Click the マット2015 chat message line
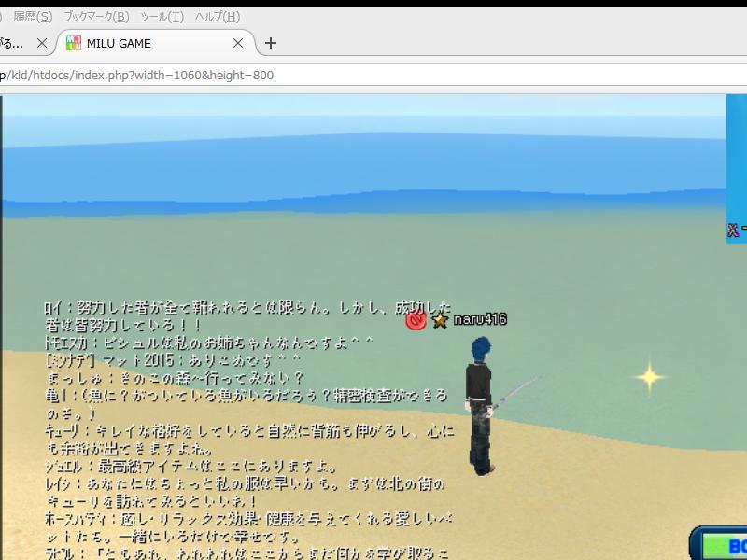747x560 pixels. click(174, 360)
